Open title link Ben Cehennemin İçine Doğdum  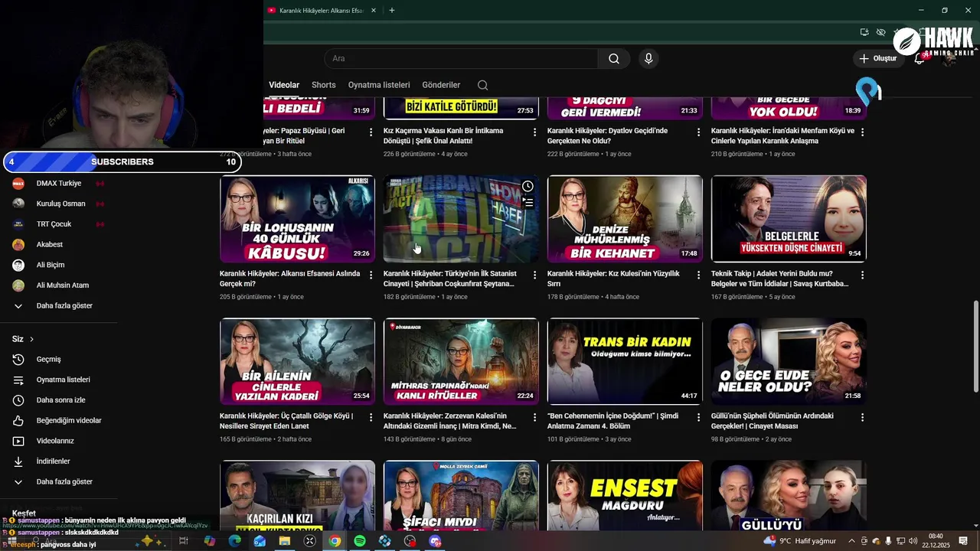[612, 421]
